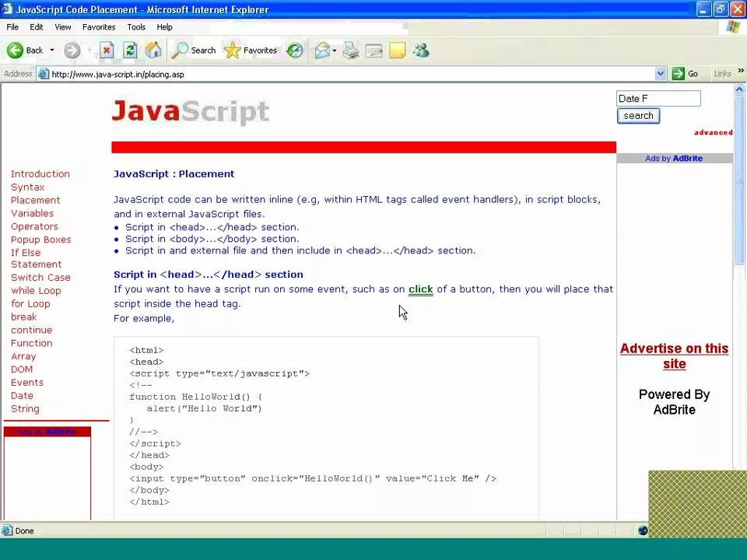Click the Print icon
The image size is (747, 560).
351,50
